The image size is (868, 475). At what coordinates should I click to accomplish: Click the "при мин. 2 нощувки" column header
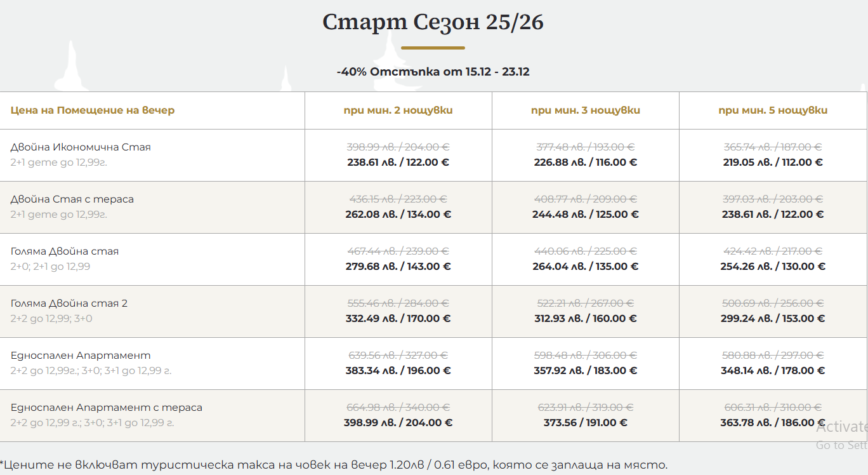pyautogui.click(x=398, y=110)
